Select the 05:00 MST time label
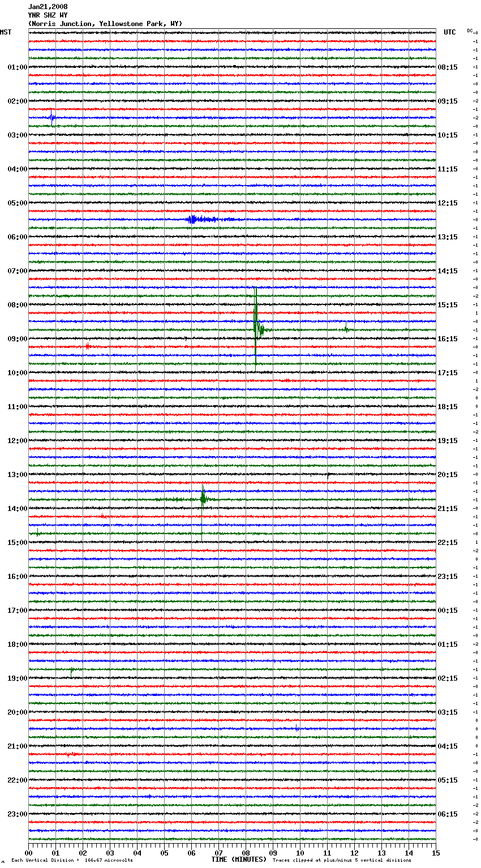 point(18,203)
